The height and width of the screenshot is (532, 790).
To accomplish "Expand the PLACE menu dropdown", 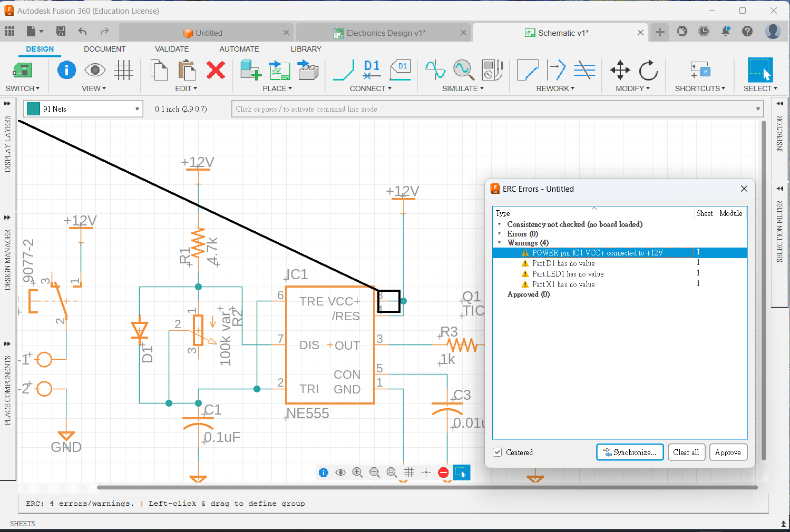I will (x=277, y=88).
